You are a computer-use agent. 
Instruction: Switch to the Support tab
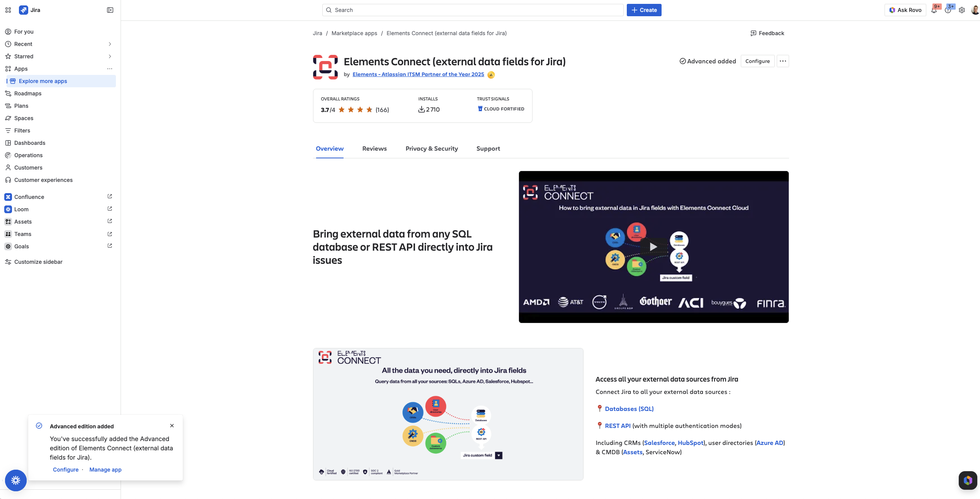pyautogui.click(x=488, y=149)
